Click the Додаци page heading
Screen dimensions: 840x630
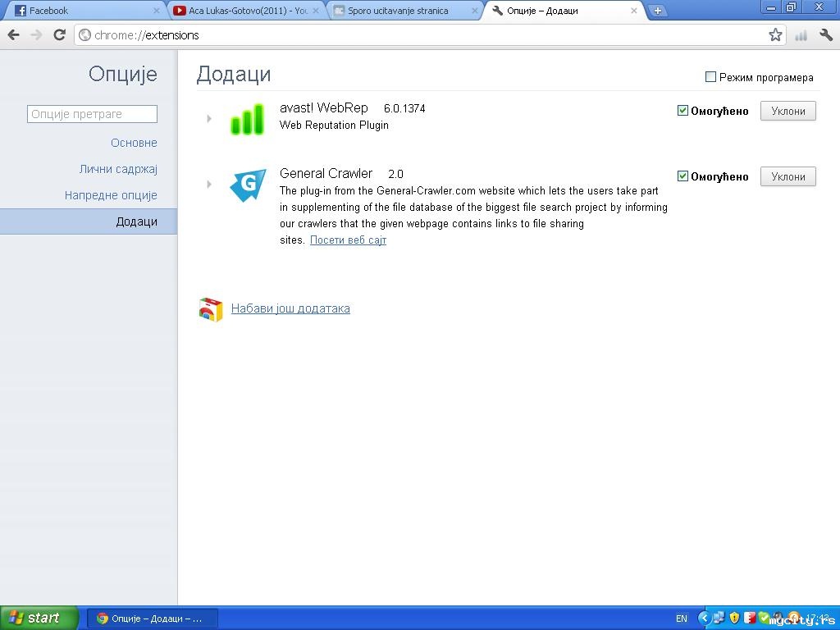[234, 74]
